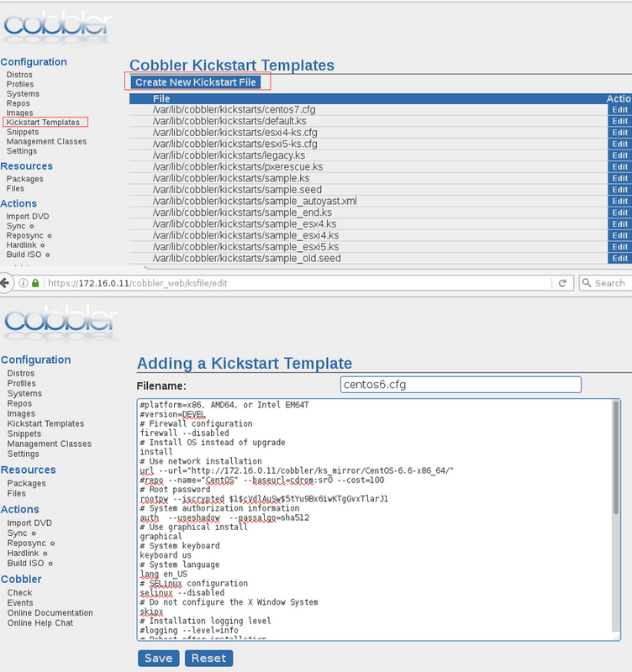Open Events under the Cobbler section
The image size is (632, 672).
click(20, 602)
